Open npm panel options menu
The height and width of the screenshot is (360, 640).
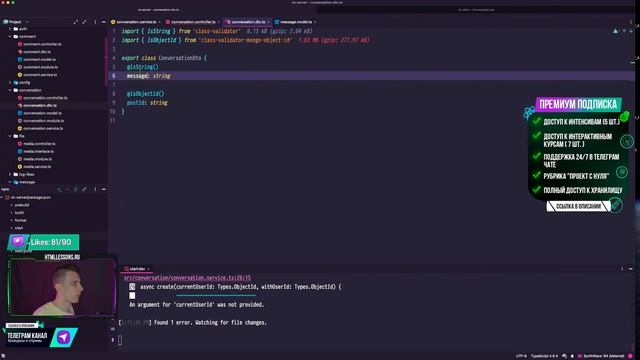click(x=95, y=189)
